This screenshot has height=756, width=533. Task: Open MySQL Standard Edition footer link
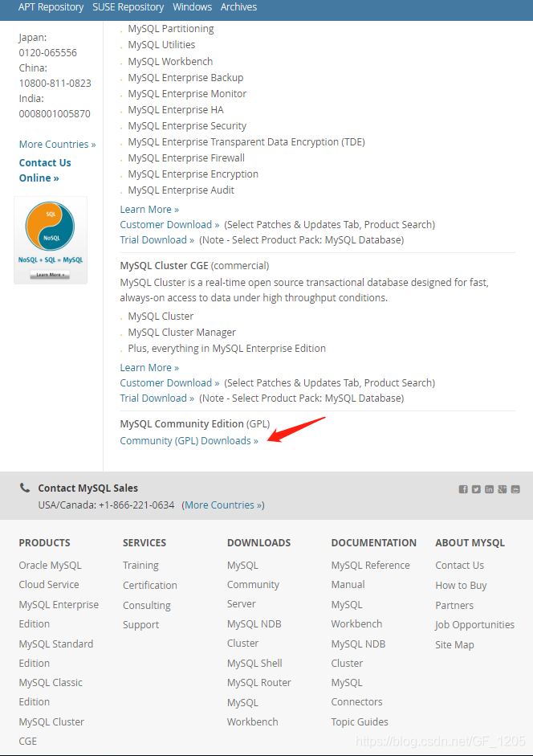click(56, 653)
